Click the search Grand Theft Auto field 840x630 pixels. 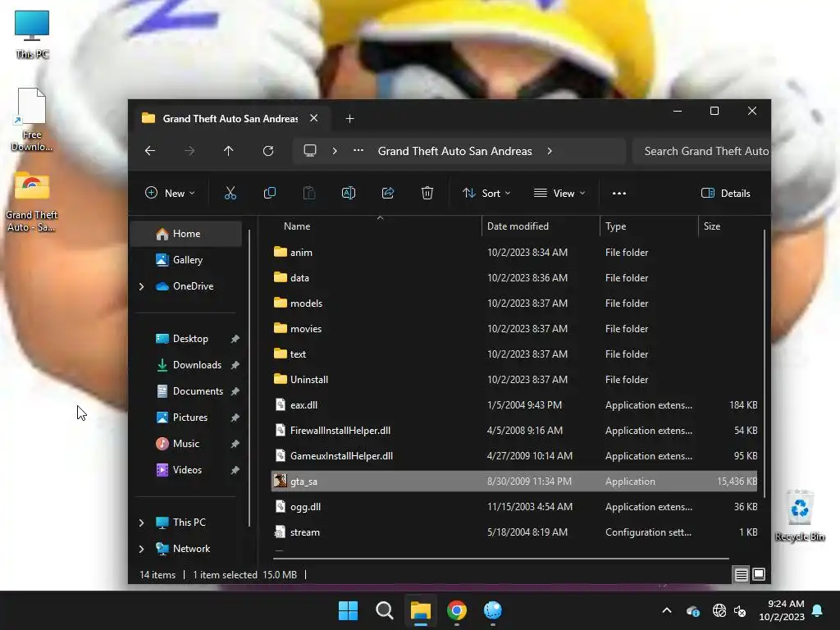[701, 151]
